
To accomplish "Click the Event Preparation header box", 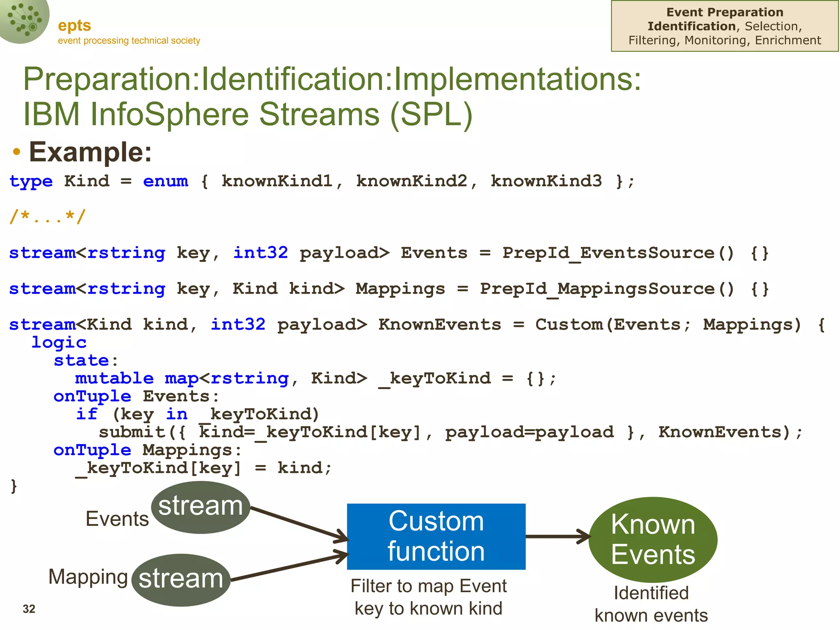I will pos(724,26).
